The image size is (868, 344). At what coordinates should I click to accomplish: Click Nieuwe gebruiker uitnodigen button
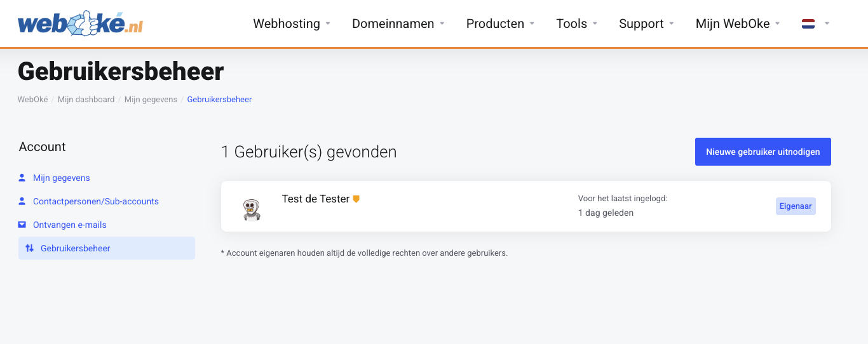click(763, 152)
